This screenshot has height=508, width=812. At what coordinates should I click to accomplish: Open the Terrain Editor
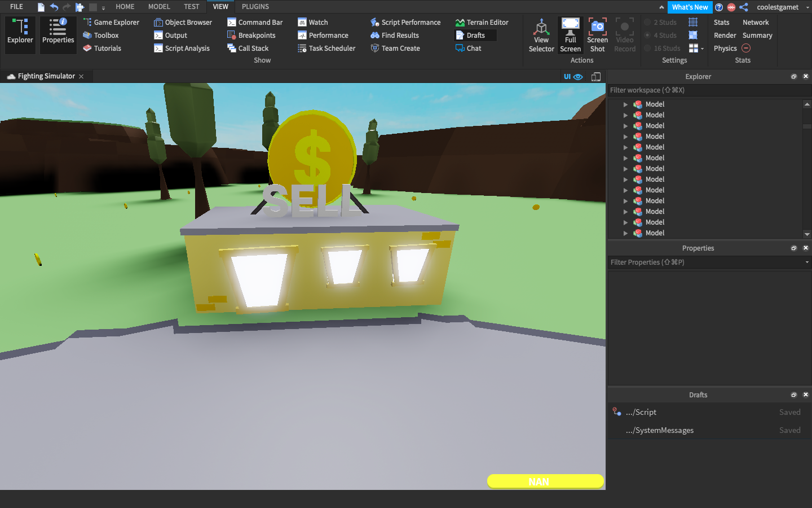click(x=482, y=23)
